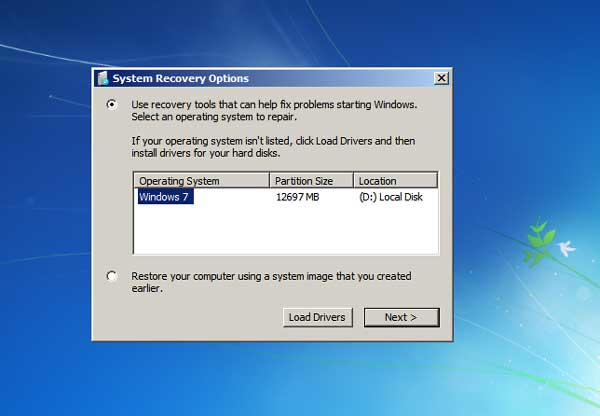Select the "Use recovery tools" radio button
Viewport: 600px width, 416px height.
pos(111,104)
